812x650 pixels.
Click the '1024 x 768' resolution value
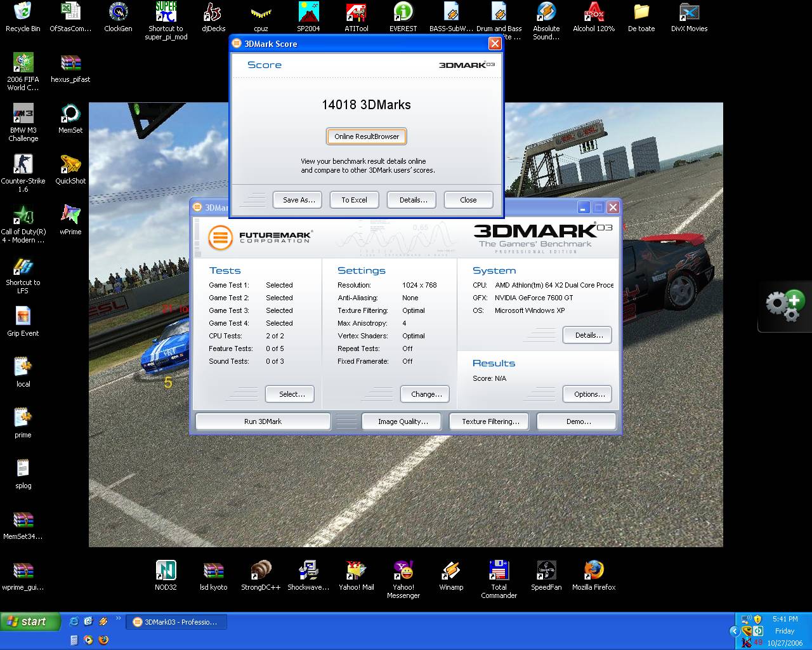pyautogui.click(x=419, y=285)
